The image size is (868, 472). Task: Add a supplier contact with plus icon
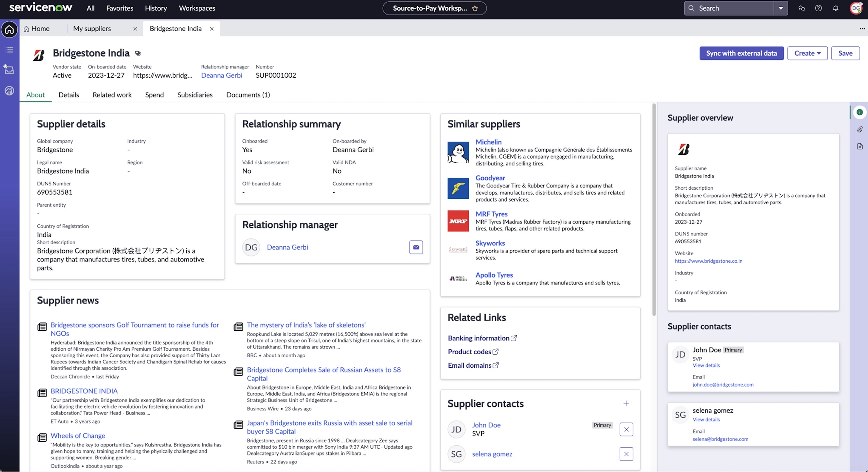(x=626, y=403)
